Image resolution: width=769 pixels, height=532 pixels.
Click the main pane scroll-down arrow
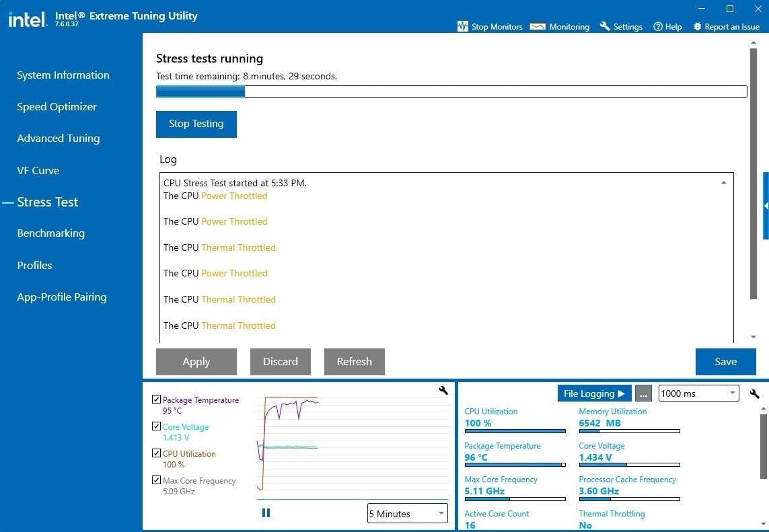pyautogui.click(x=754, y=337)
